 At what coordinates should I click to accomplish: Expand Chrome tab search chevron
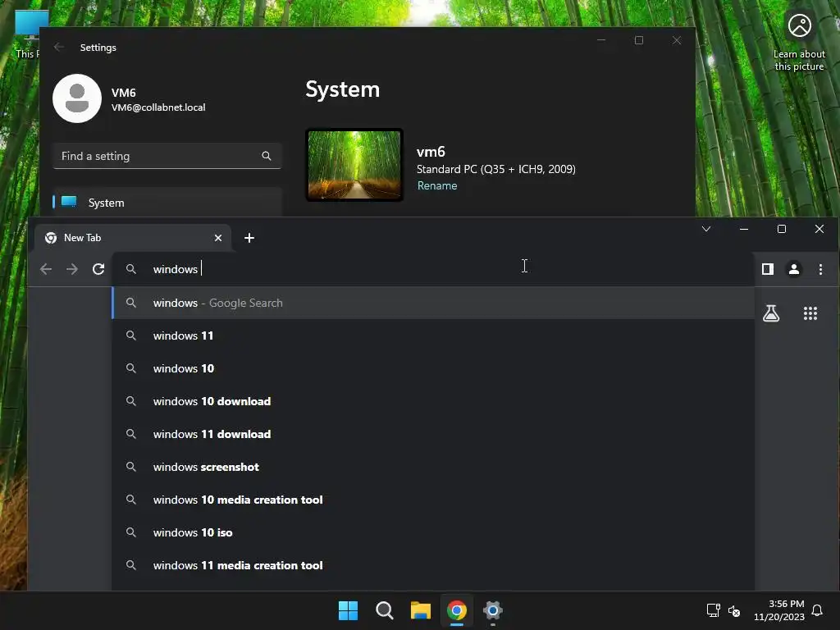click(706, 229)
